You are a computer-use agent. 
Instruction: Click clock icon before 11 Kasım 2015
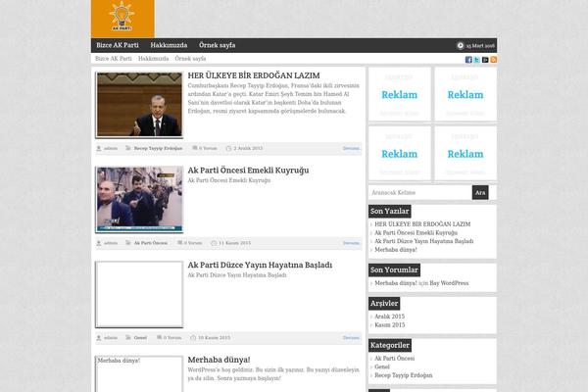(214, 243)
